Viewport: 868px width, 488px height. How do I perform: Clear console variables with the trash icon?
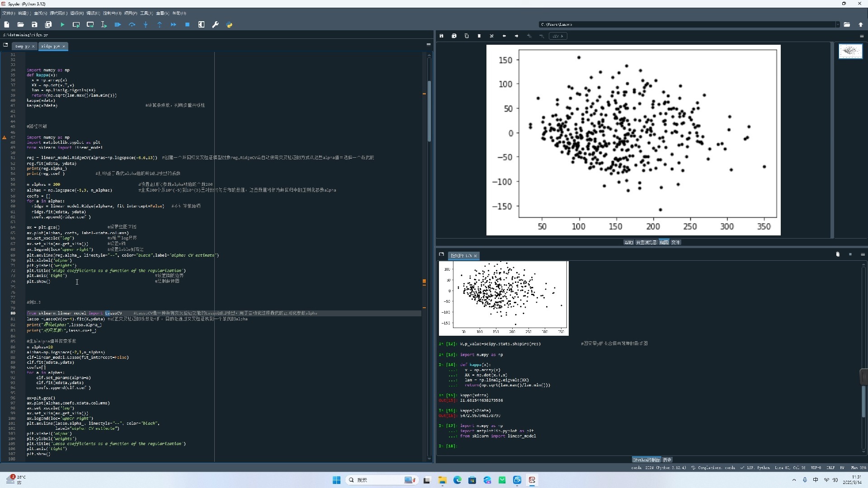(x=838, y=254)
